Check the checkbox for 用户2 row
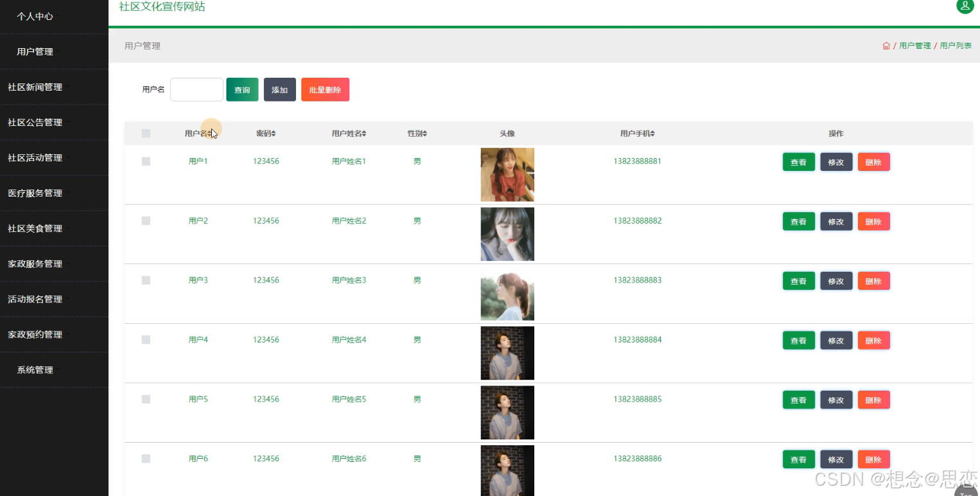980x496 pixels. coord(146,220)
